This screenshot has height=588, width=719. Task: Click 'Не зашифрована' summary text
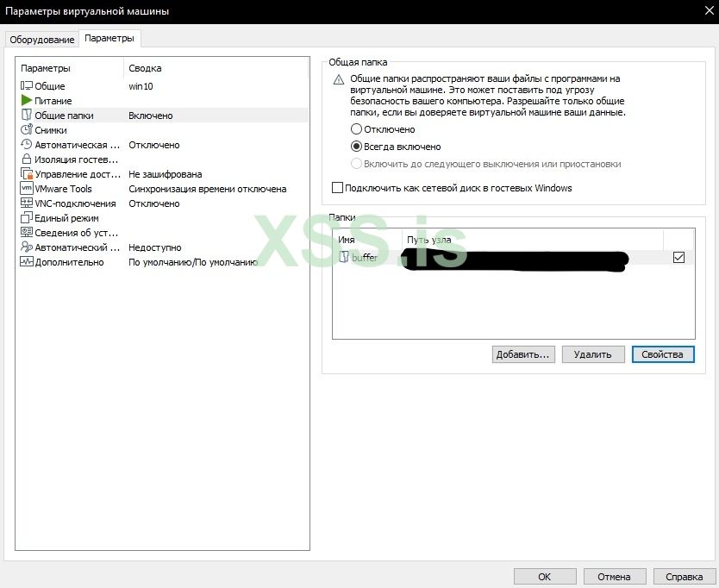165,174
